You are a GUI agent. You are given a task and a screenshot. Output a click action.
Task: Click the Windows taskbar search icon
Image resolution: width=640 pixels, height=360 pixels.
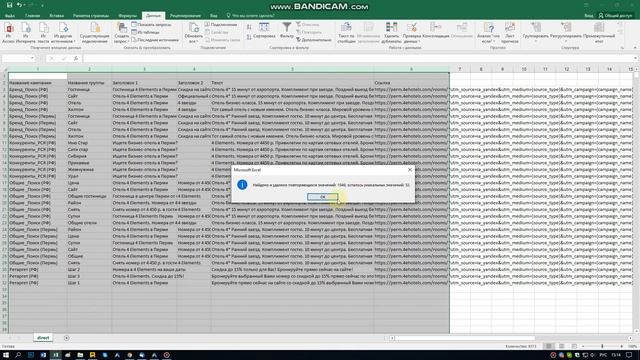(x=18, y=355)
